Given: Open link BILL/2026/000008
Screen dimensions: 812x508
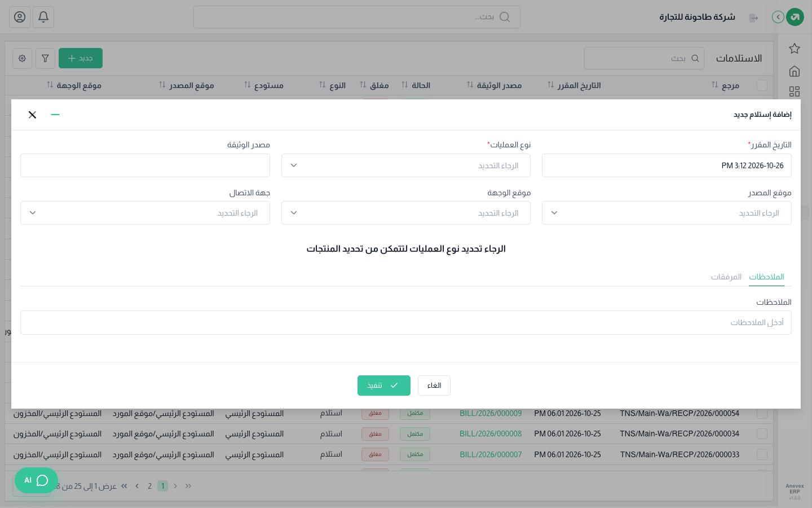Looking at the screenshot, I should pyautogui.click(x=491, y=434).
